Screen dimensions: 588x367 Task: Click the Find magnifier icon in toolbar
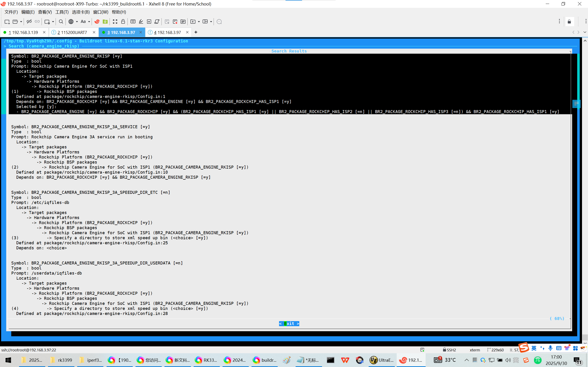click(61, 22)
